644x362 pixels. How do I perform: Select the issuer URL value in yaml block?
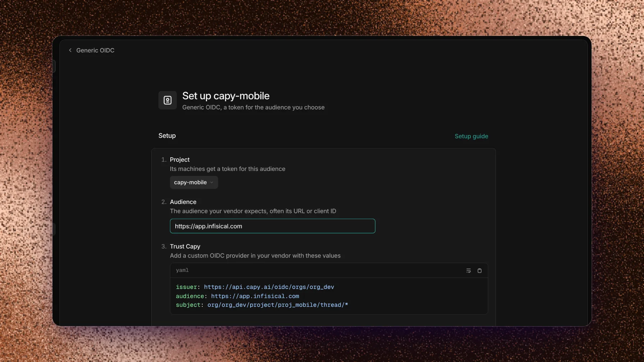point(269,287)
